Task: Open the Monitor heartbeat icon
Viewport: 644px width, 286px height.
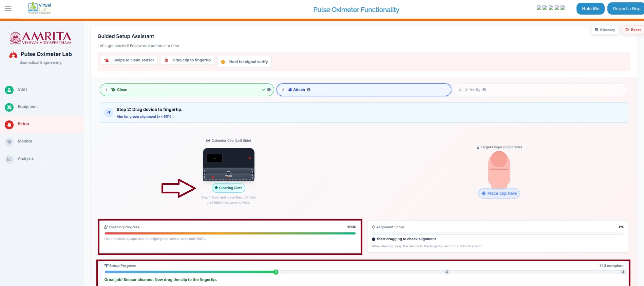Action: pos(9,142)
